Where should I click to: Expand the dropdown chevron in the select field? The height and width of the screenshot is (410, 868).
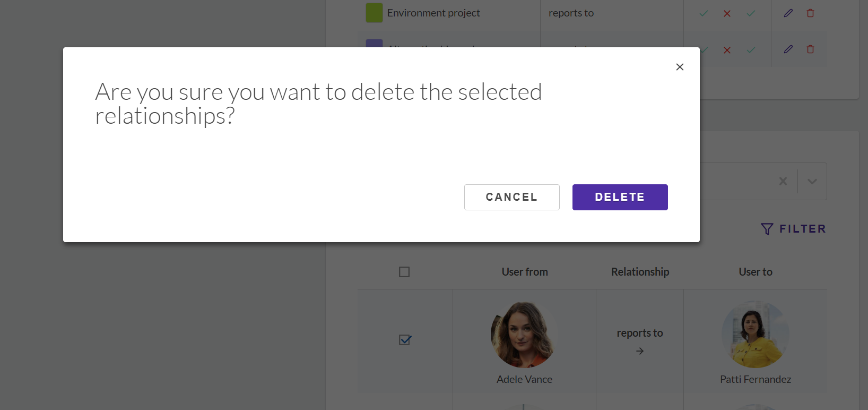pos(812,181)
